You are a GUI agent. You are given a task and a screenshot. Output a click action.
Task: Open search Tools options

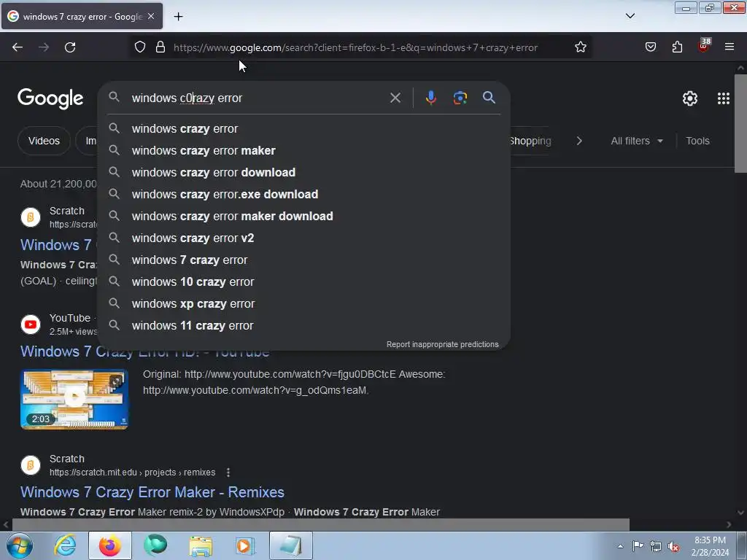click(697, 141)
